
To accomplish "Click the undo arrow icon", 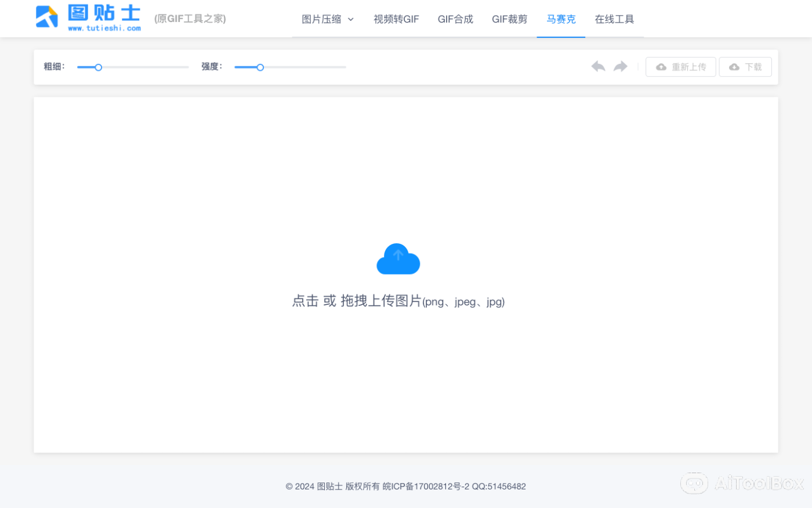I will 598,66.
